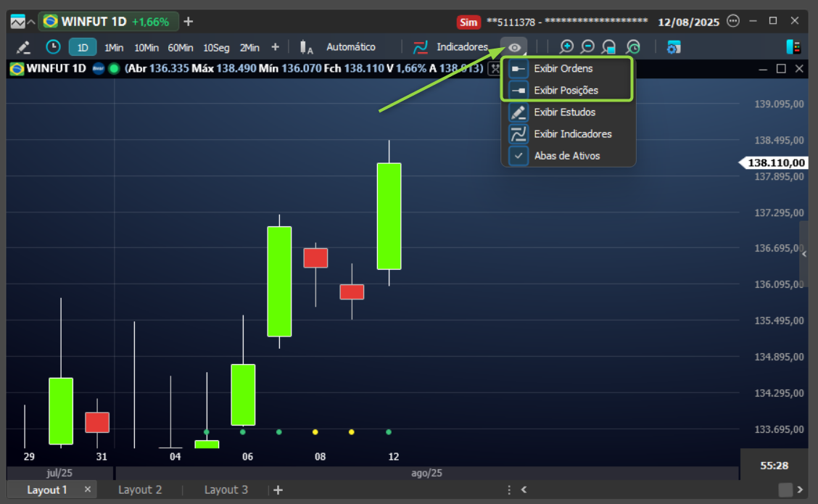The width and height of the screenshot is (818, 504).
Task: Click the Automático scale button
Action: [x=350, y=47]
